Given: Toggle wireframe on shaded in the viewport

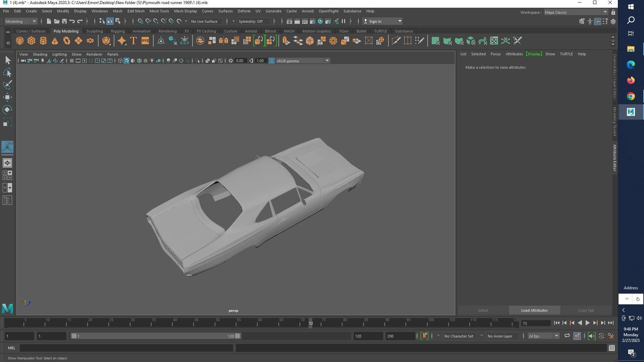Looking at the screenshot, I should click(x=139, y=61).
